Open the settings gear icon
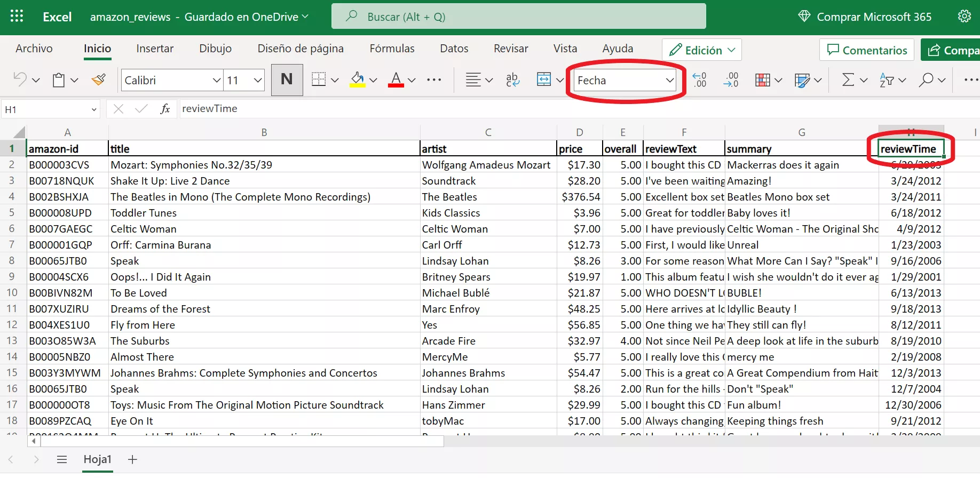Viewport: 980px width, 478px height. [964, 17]
